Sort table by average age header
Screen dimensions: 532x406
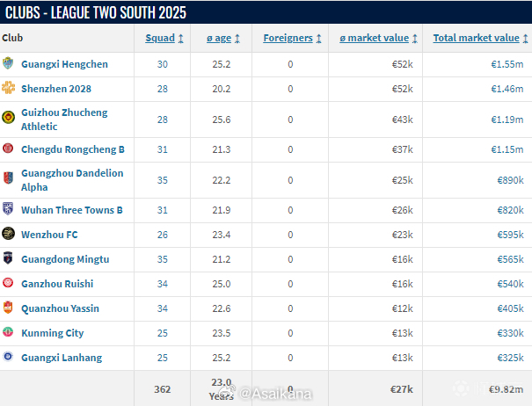click(221, 38)
